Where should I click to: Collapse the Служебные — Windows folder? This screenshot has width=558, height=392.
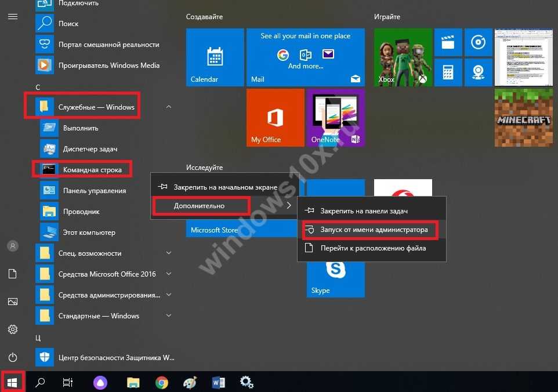[168, 107]
